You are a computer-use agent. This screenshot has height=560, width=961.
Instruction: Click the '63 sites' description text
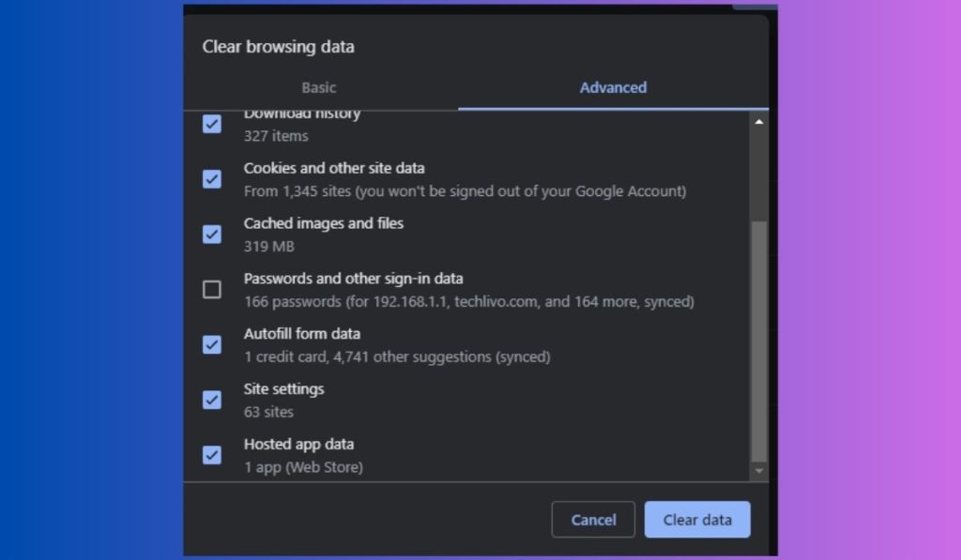[268, 412]
